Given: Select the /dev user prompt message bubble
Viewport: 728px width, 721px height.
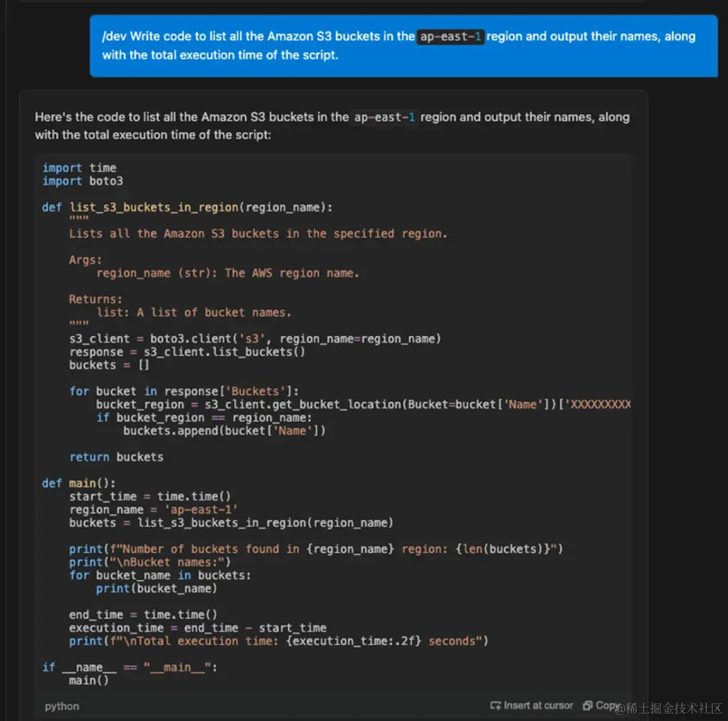Looking at the screenshot, I should [404, 46].
